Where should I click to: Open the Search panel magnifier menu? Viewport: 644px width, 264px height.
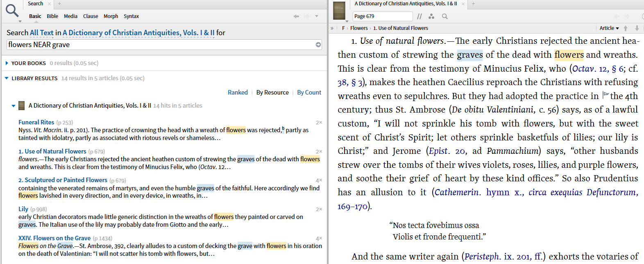(12, 11)
